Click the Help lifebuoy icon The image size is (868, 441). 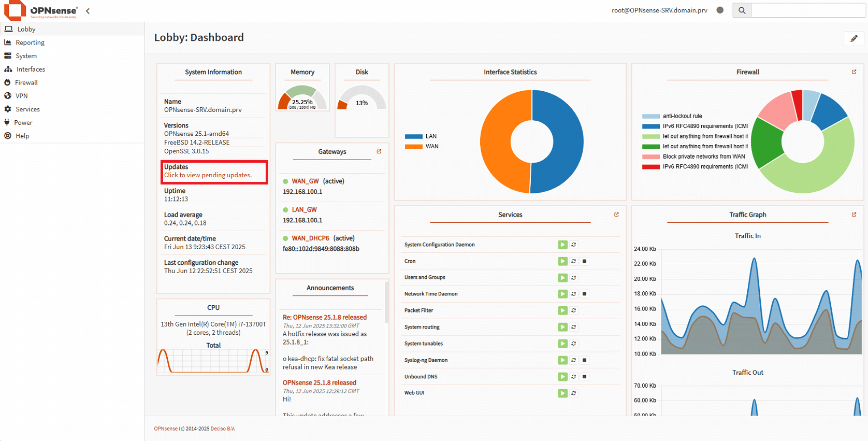(x=8, y=136)
